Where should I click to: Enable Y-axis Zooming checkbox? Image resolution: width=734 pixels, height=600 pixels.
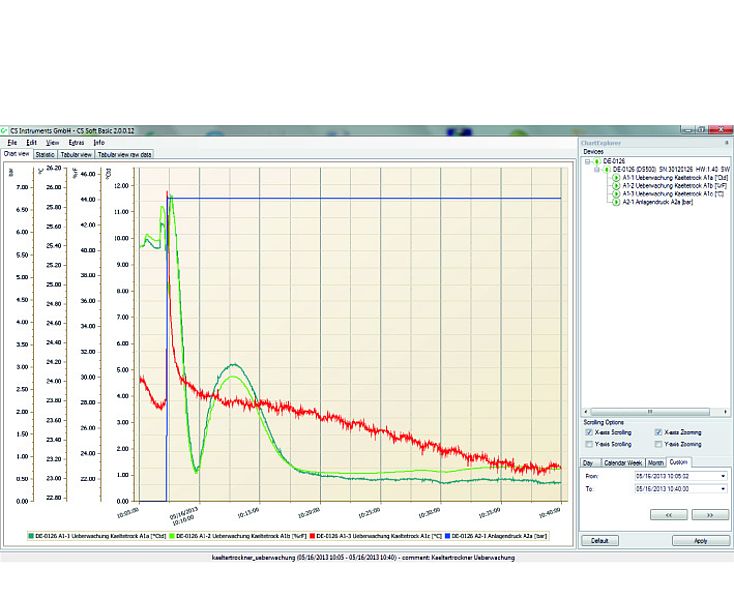(657, 444)
